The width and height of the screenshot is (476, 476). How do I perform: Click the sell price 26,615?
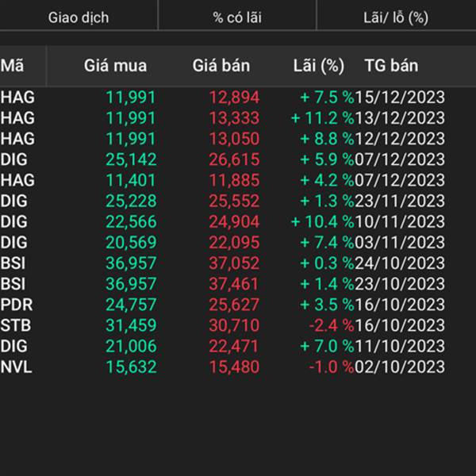click(x=234, y=159)
